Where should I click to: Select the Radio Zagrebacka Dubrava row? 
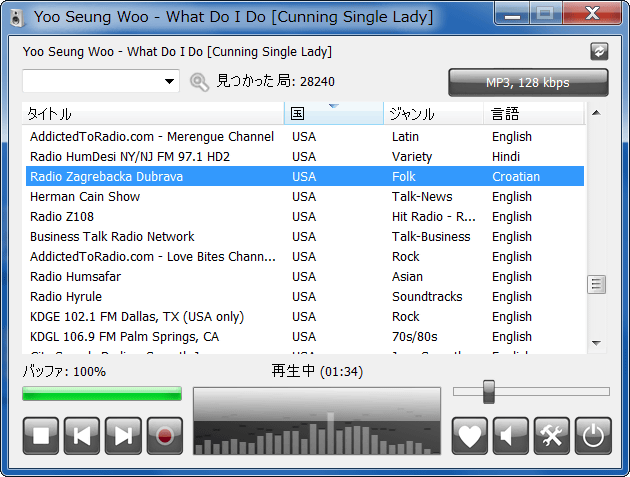point(305,176)
